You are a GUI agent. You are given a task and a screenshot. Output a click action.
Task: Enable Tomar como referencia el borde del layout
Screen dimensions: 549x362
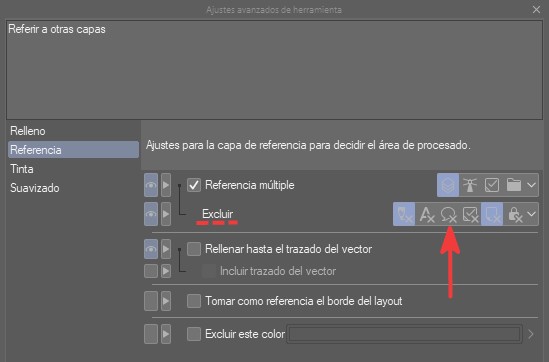tap(194, 301)
